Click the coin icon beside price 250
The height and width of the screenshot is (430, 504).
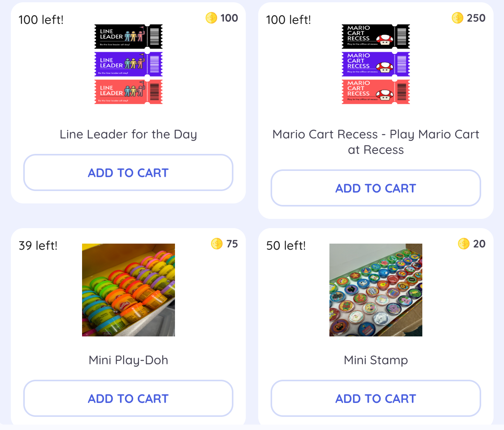458,18
